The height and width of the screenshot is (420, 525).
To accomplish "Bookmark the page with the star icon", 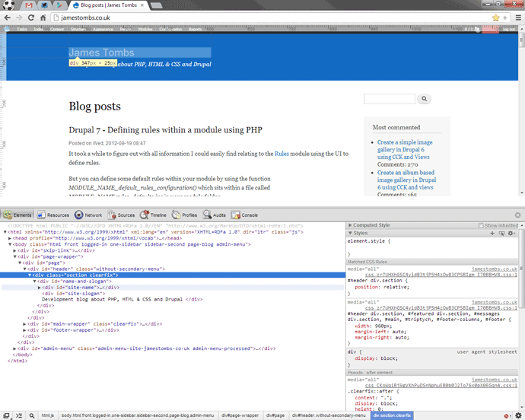I will [x=495, y=17].
